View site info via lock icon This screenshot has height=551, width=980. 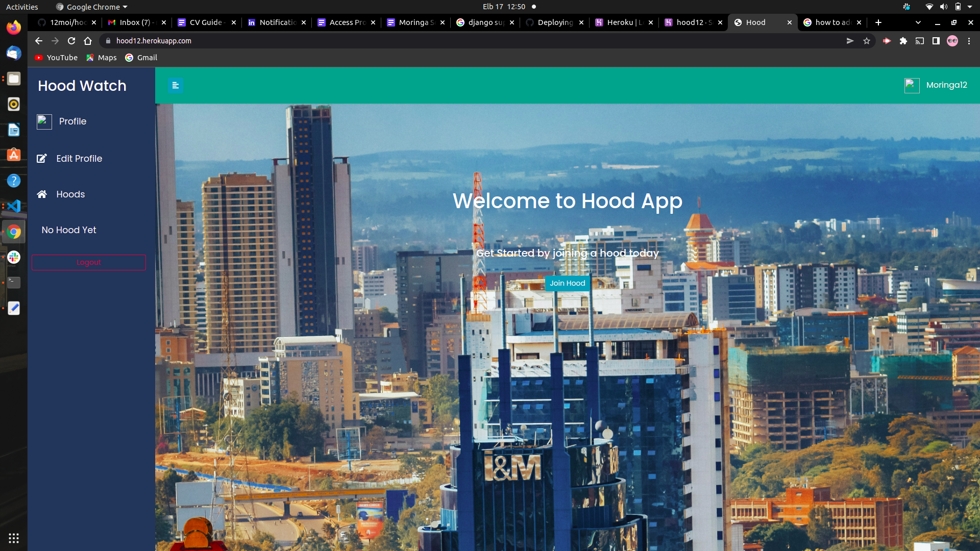[108, 41]
